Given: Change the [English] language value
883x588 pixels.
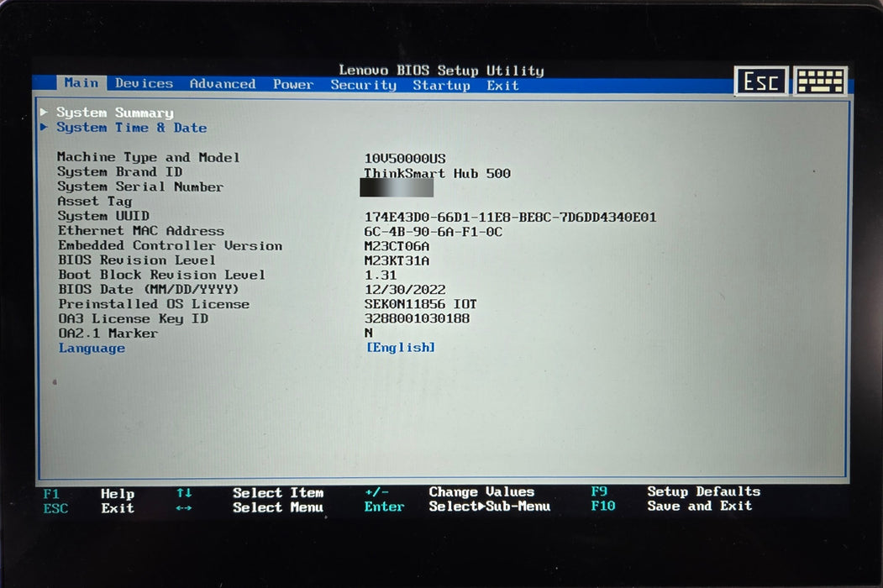Looking at the screenshot, I should coord(401,348).
